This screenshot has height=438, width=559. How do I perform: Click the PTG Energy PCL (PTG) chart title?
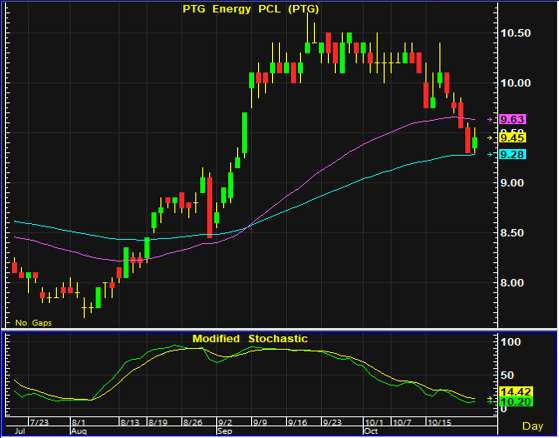coord(251,9)
